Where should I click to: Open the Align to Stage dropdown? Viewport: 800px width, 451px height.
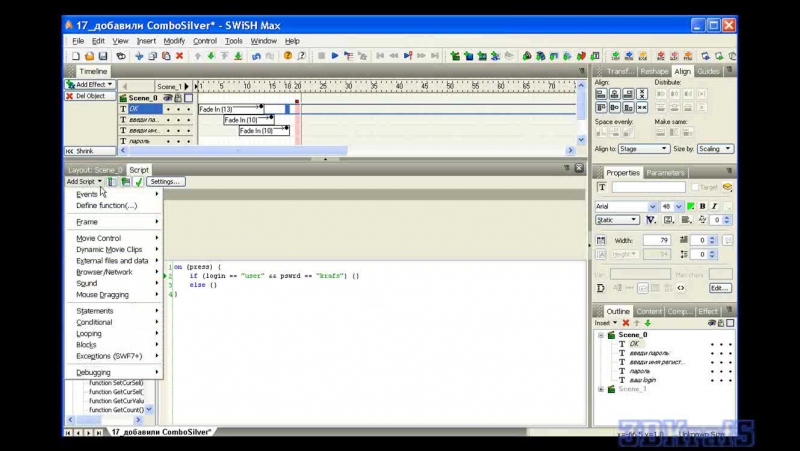[643, 148]
